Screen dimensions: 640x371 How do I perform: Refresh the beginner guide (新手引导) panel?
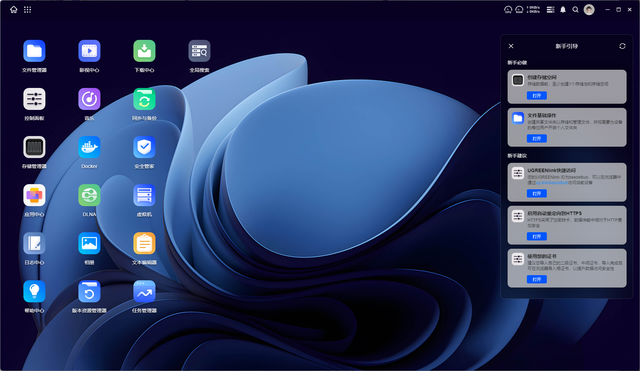click(x=622, y=46)
